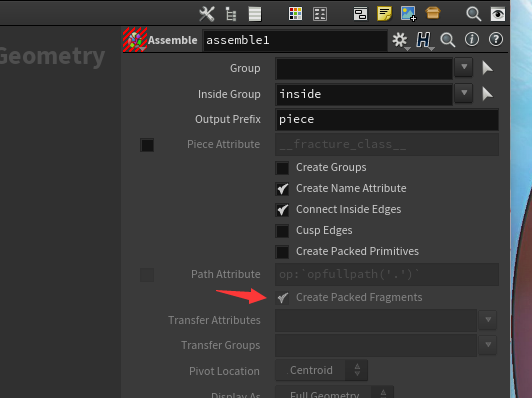Open the color palette grid icon
The height and width of the screenshot is (398, 532).
click(x=295, y=14)
